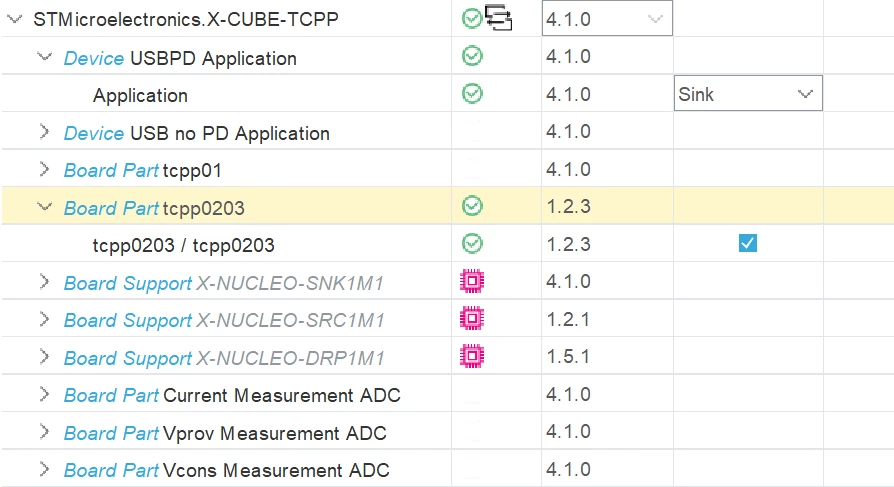Open the Sink application type dropdown
This screenshot has width=894, height=487.
click(748, 94)
